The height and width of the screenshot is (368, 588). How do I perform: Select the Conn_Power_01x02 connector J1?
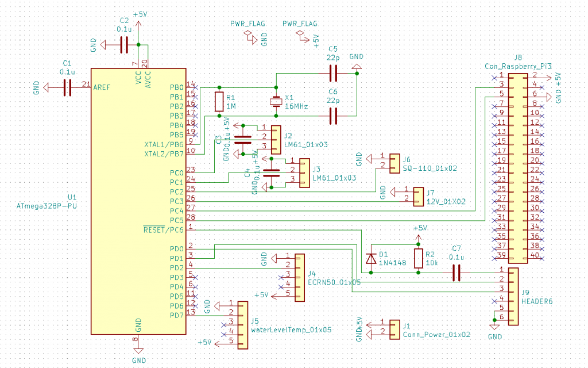[x=394, y=328]
